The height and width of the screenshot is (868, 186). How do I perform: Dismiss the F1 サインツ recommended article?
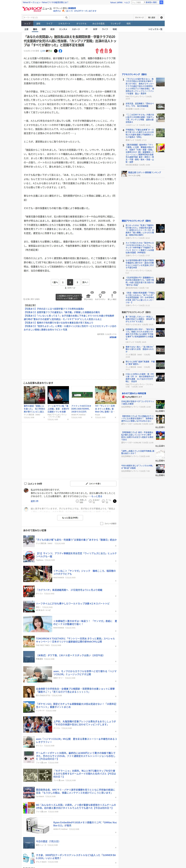point(116,561)
